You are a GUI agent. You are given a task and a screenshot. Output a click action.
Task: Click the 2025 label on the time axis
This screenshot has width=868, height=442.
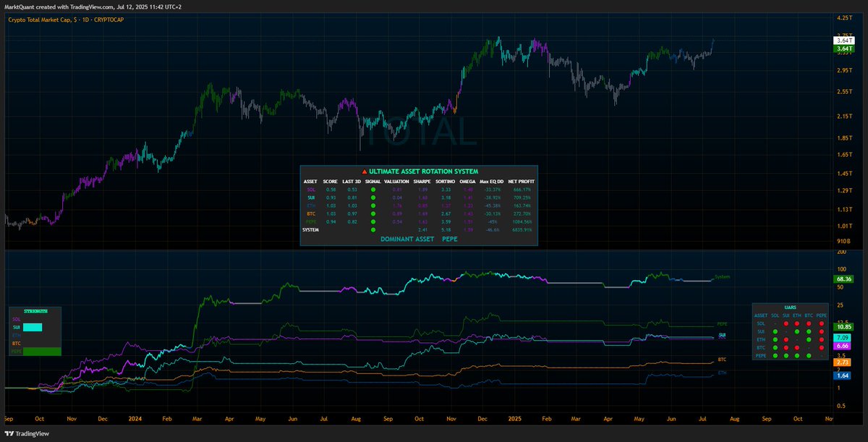515,418
